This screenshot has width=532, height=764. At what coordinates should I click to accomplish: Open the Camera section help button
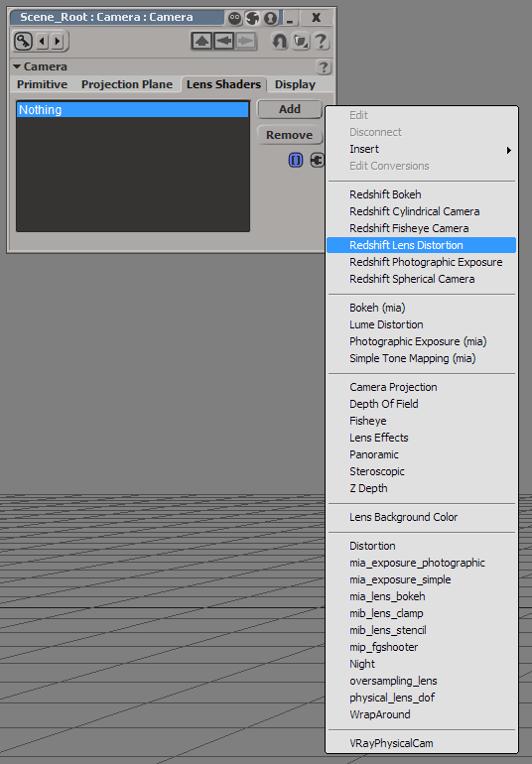pyautogui.click(x=324, y=66)
